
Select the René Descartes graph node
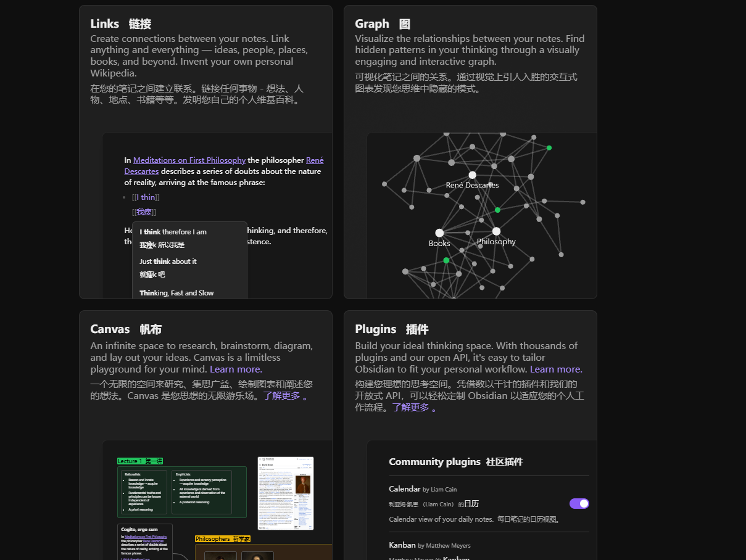[472, 175]
